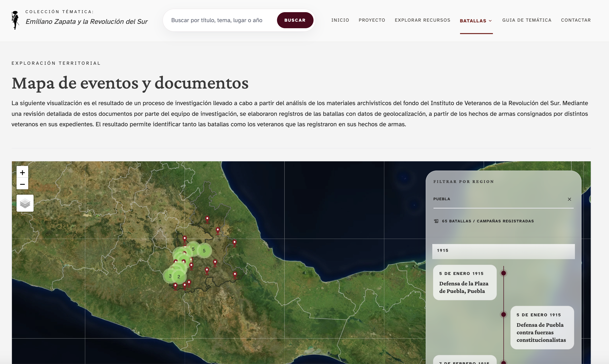609x364 pixels.
Task: Zoom out of the map with minus button
Action: click(x=22, y=184)
